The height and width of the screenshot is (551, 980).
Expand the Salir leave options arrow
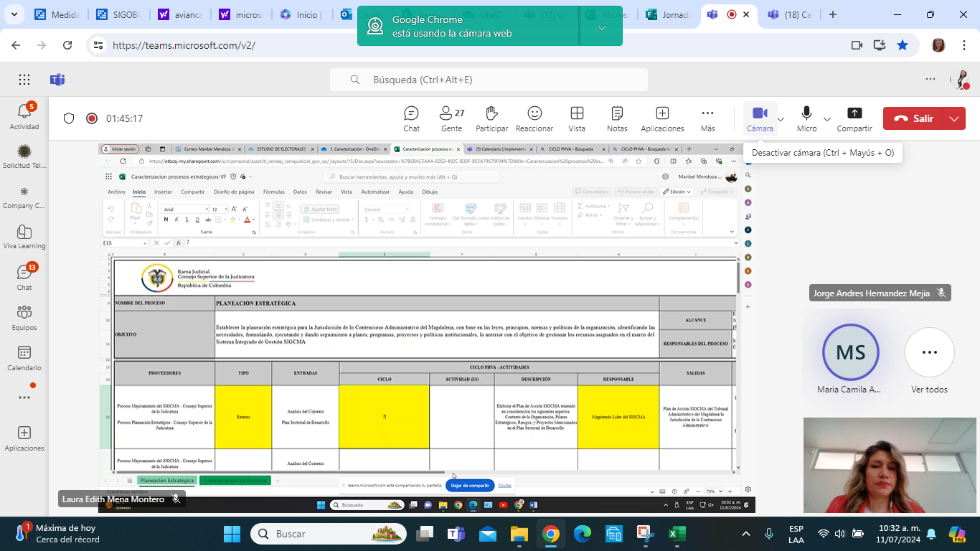pyautogui.click(x=954, y=118)
